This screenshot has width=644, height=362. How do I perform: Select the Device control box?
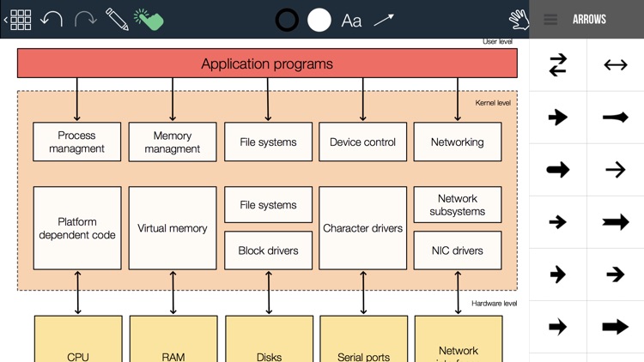pyautogui.click(x=362, y=142)
